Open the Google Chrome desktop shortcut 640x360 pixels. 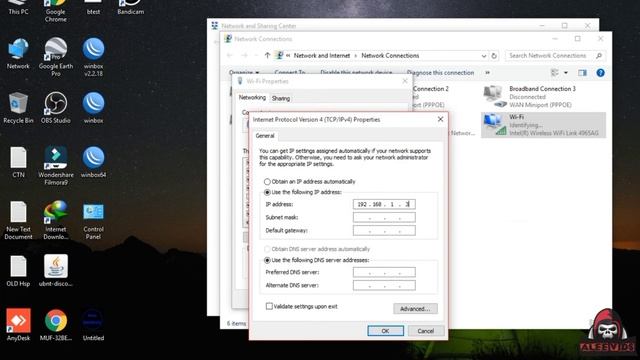pos(56,11)
